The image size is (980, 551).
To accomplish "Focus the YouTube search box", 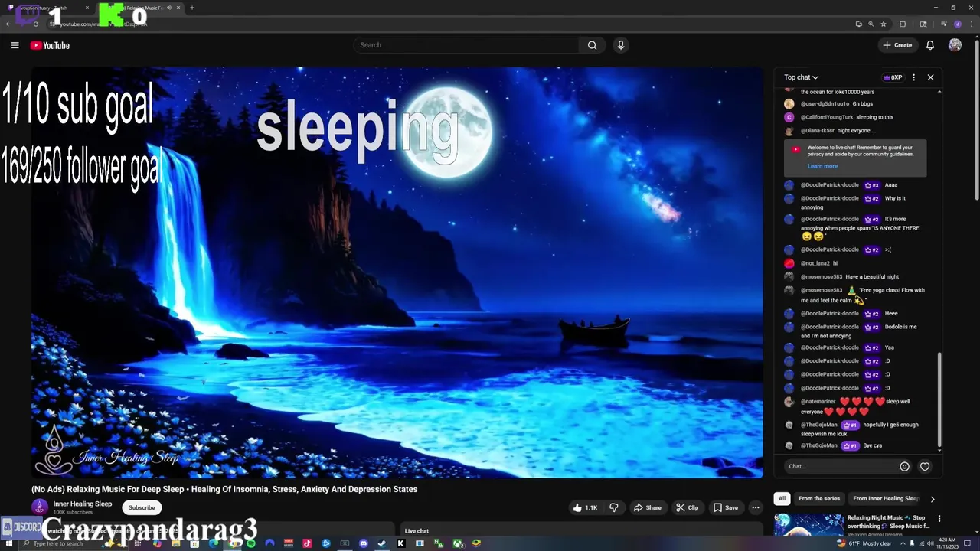I will pos(467,45).
